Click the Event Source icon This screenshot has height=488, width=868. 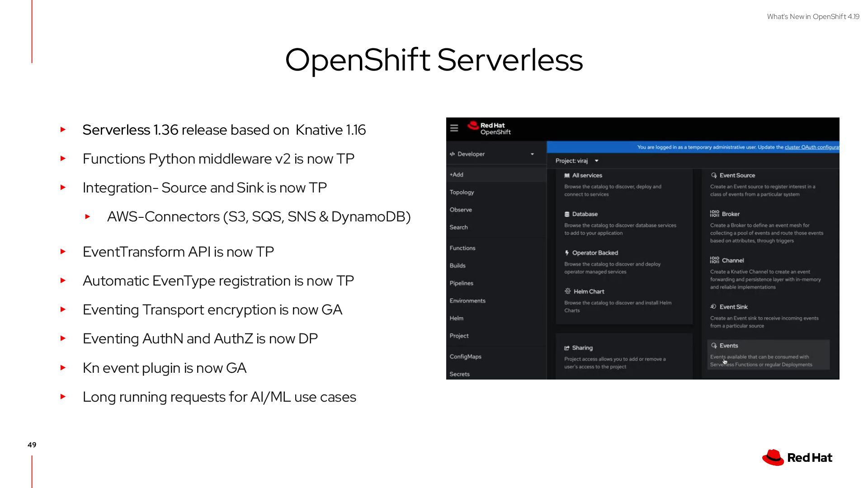point(714,175)
